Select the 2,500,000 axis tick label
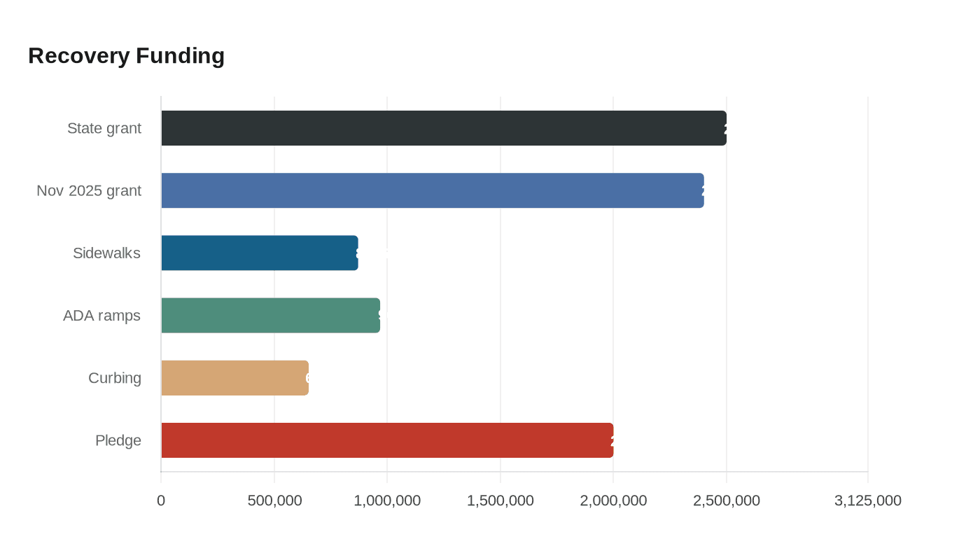 click(727, 500)
